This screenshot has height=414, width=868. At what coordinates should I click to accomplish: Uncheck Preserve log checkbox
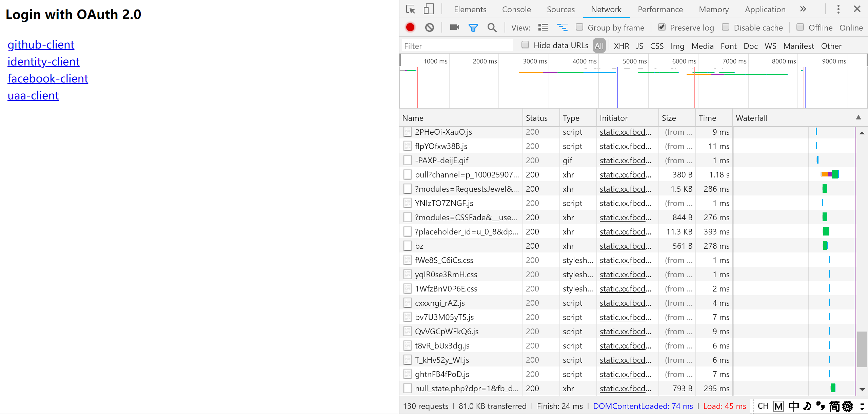(662, 27)
